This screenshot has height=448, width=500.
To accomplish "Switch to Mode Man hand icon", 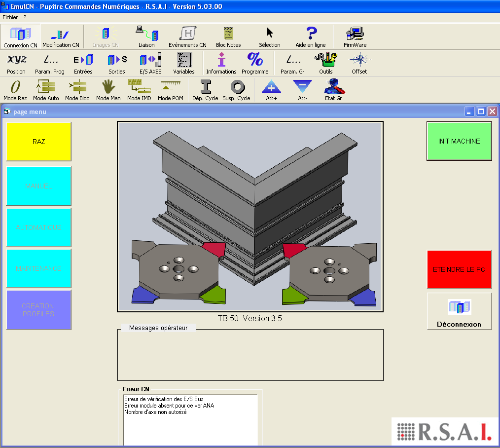I will [x=108, y=90].
